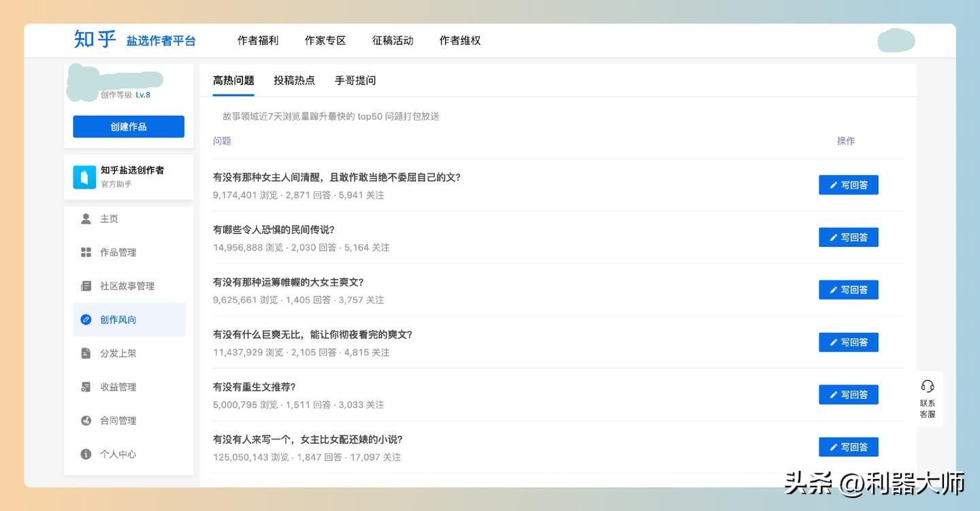Screen dimensions: 980x511
Task: Open the 征稿活动 top menu
Action: coord(393,41)
